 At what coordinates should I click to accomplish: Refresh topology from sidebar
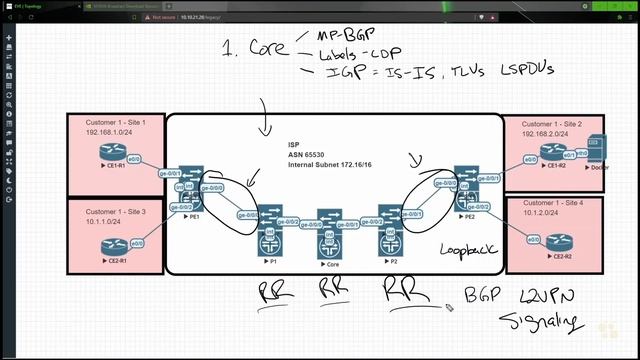(9, 95)
